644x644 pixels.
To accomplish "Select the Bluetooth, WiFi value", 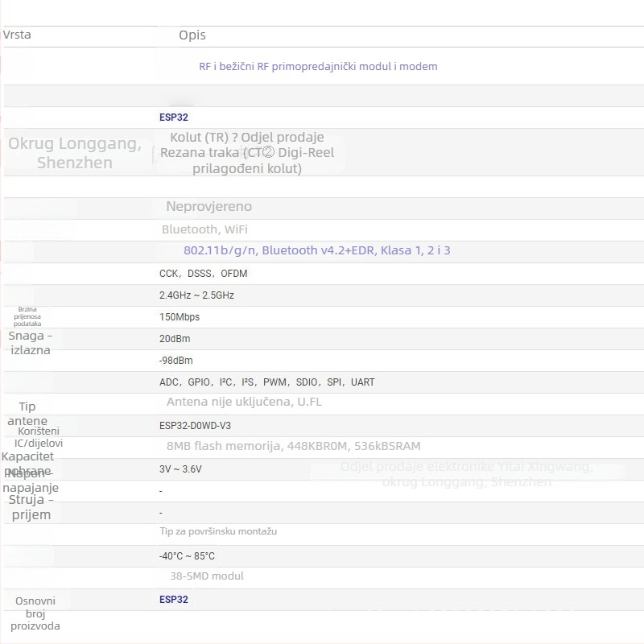I will coord(204,229).
